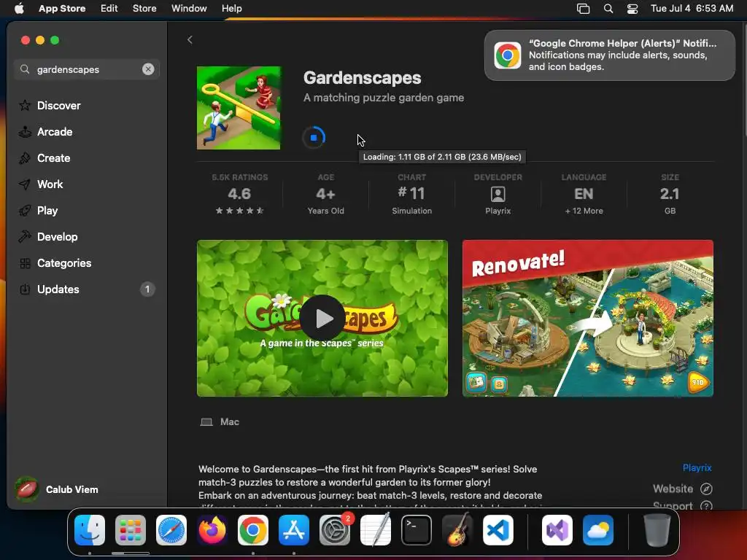Clear the gardenscapes search text
747x560 pixels.
click(148, 69)
